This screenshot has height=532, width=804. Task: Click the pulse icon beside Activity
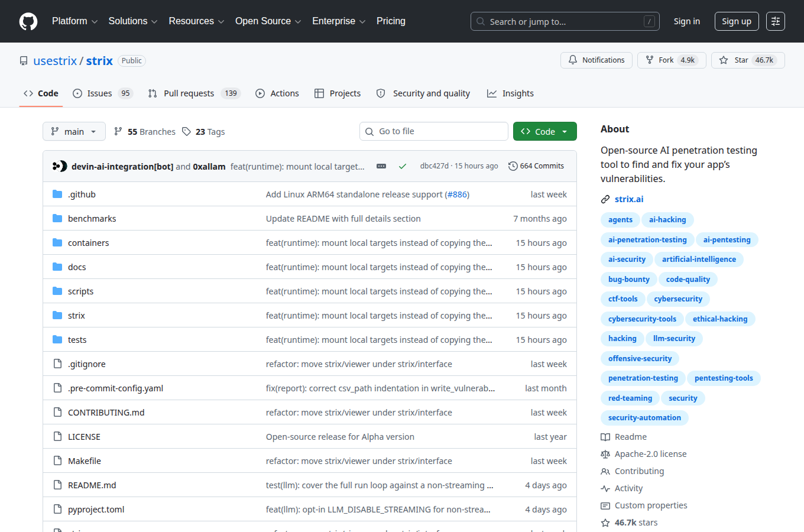(x=605, y=488)
